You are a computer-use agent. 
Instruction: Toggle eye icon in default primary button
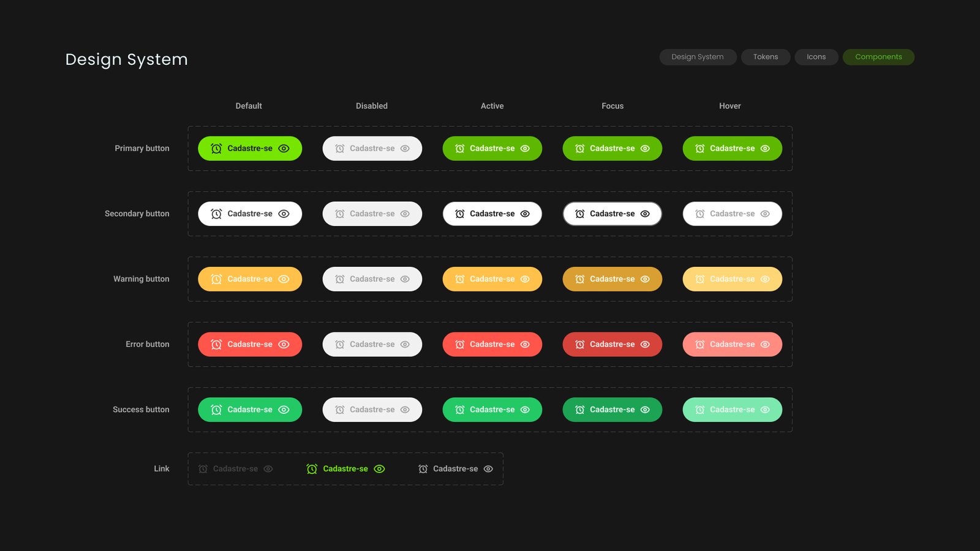(284, 149)
